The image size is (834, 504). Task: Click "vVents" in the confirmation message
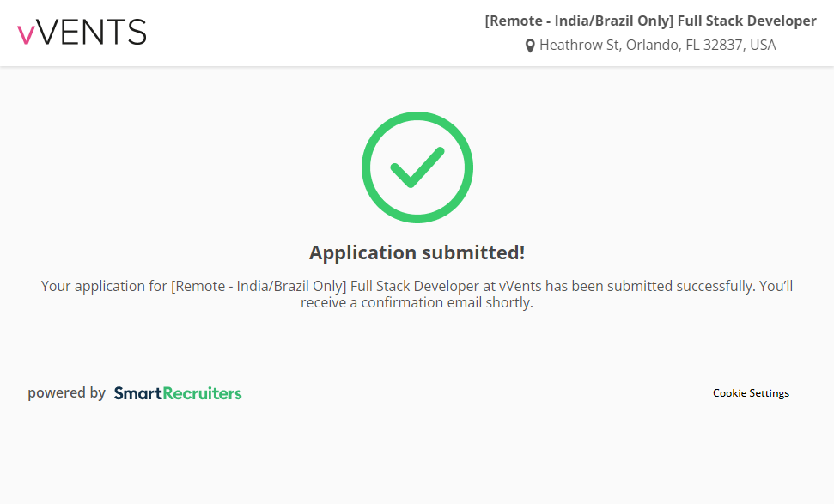pyautogui.click(x=521, y=285)
